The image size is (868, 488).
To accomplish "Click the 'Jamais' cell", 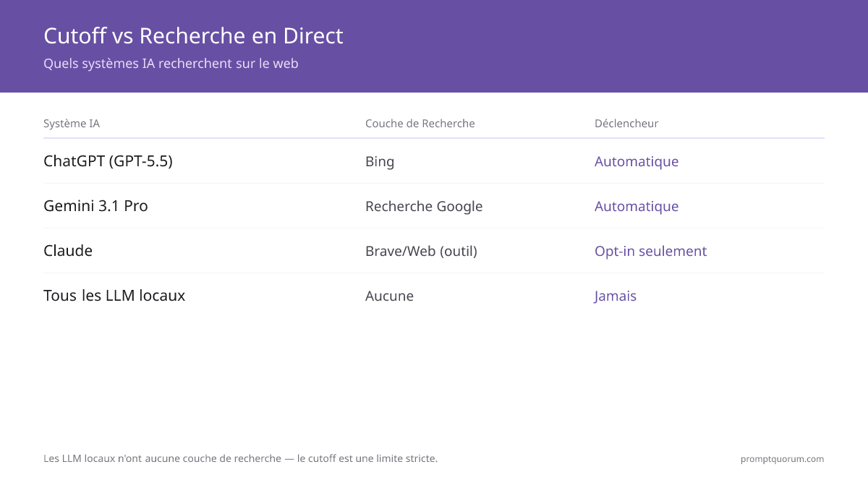I will (616, 296).
